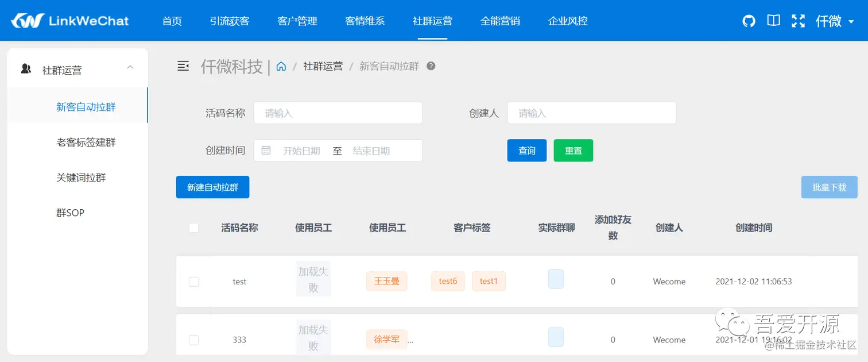Click the blue 查询 search button
Viewport: 868px width, 362px height.
[526, 150]
